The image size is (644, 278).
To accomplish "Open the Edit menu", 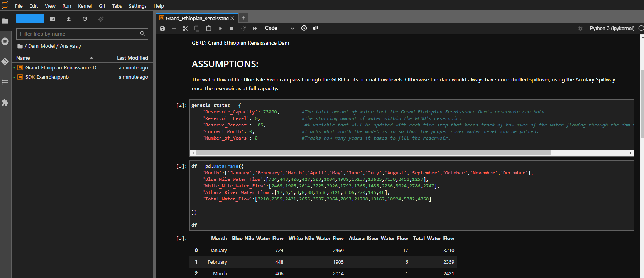I will 34,6.
